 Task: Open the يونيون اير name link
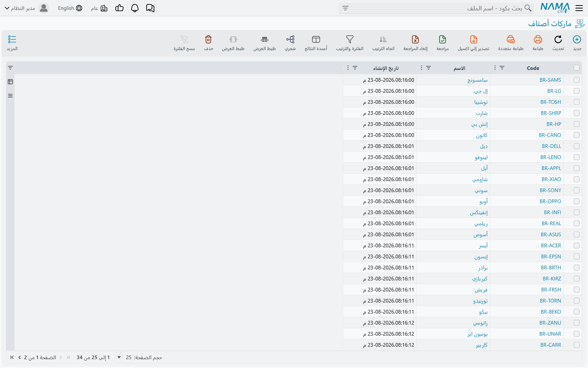click(478, 334)
